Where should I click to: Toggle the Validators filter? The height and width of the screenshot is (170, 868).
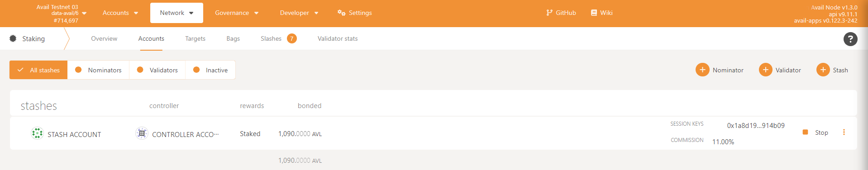pyautogui.click(x=157, y=70)
